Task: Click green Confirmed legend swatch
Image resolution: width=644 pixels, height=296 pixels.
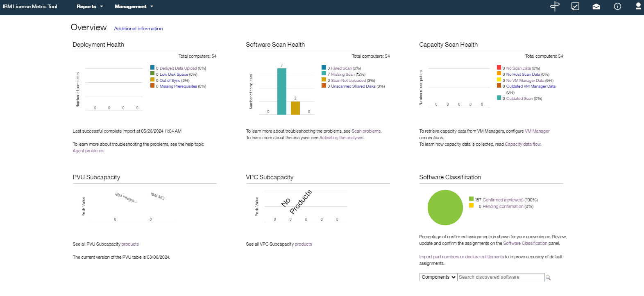Action: (x=471, y=199)
